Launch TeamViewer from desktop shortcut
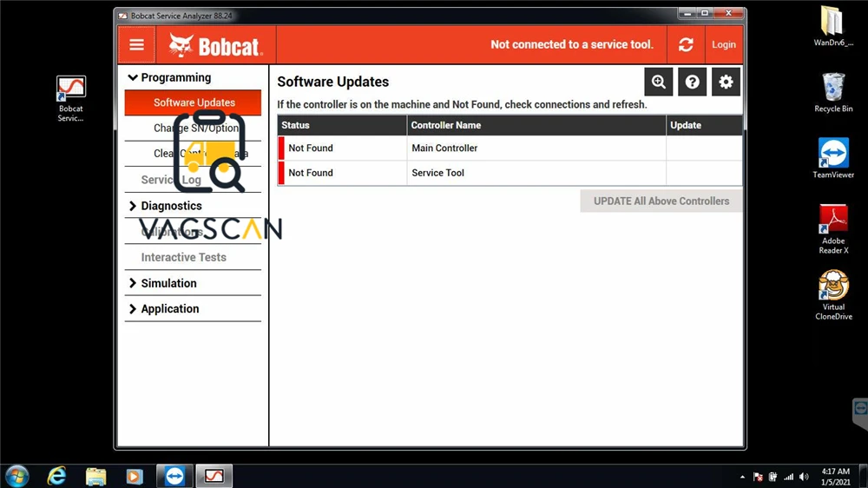 pyautogui.click(x=833, y=158)
